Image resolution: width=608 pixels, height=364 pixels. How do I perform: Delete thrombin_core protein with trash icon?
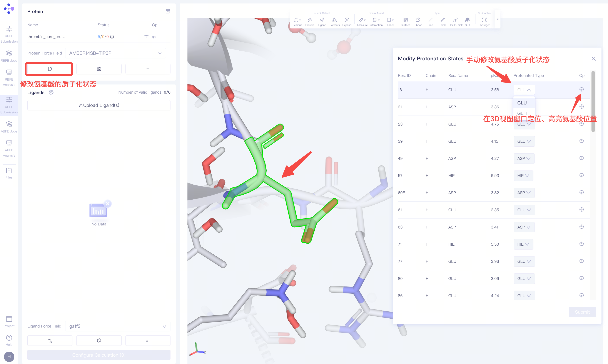point(146,37)
